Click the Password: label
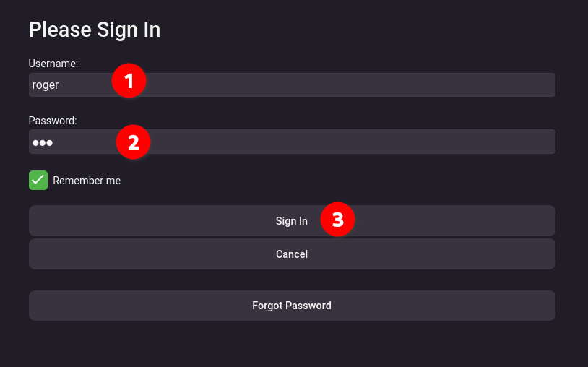The width and height of the screenshot is (588, 367). (53, 121)
